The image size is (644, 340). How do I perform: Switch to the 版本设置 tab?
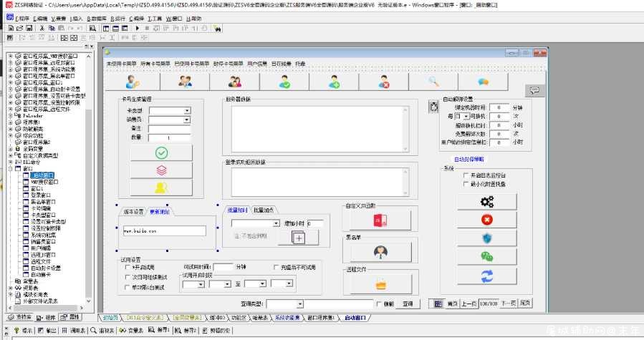click(x=133, y=211)
